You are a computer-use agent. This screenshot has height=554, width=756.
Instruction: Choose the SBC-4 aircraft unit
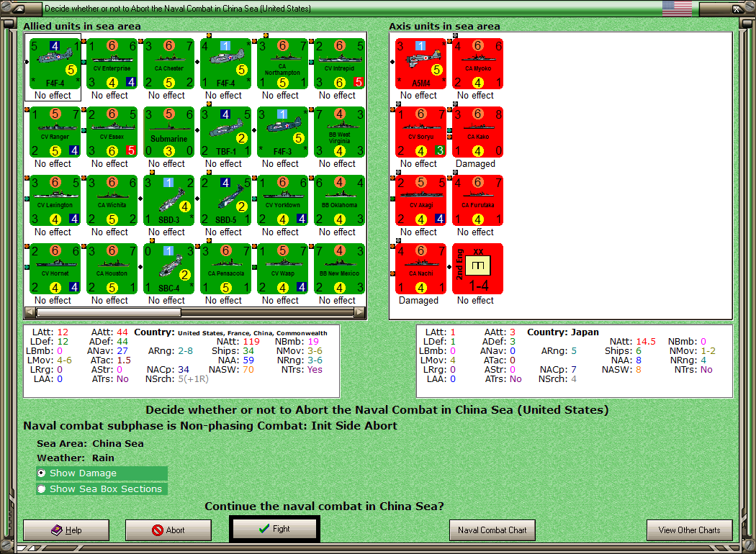click(168, 269)
